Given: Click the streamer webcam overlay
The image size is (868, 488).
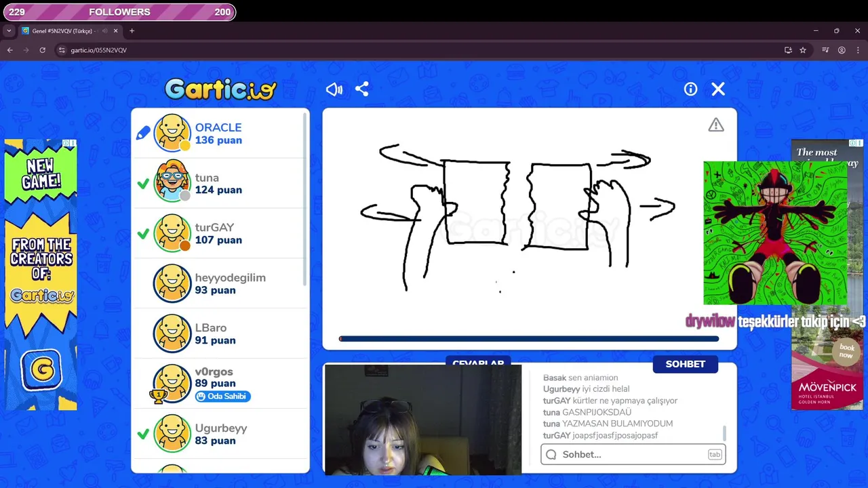Looking at the screenshot, I should (423, 420).
